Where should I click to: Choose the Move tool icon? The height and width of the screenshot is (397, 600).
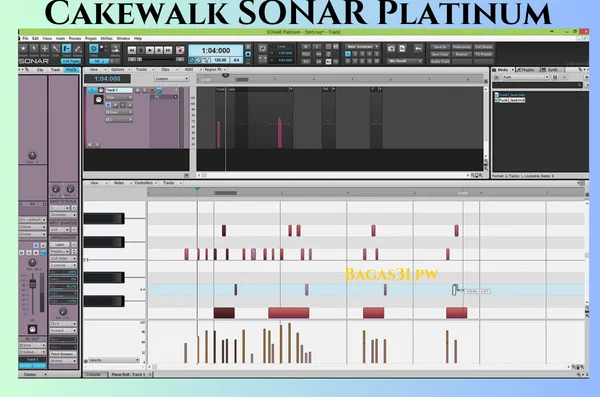[x=45, y=49]
